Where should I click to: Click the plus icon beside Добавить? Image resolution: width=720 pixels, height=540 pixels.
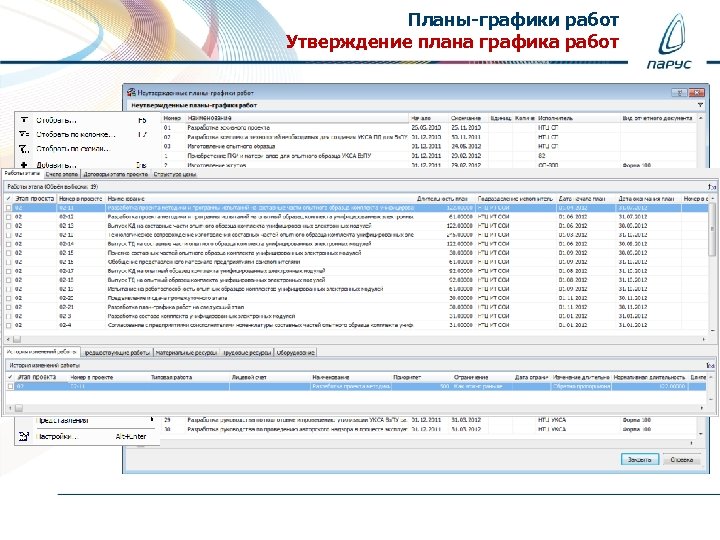[24, 164]
